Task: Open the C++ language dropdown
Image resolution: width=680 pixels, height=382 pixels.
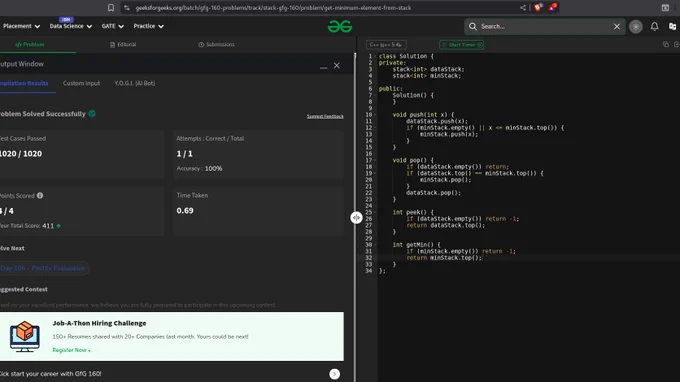Action: 386,45
